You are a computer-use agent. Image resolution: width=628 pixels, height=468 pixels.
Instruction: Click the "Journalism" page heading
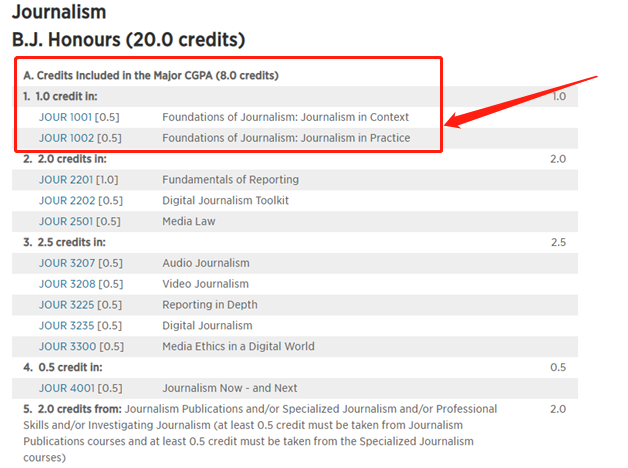click(58, 13)
